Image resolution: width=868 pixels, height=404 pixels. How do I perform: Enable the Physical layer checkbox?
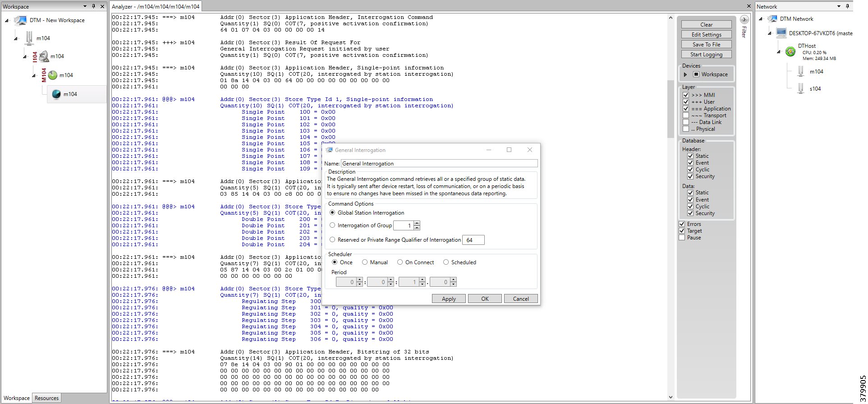pos(686,129)
